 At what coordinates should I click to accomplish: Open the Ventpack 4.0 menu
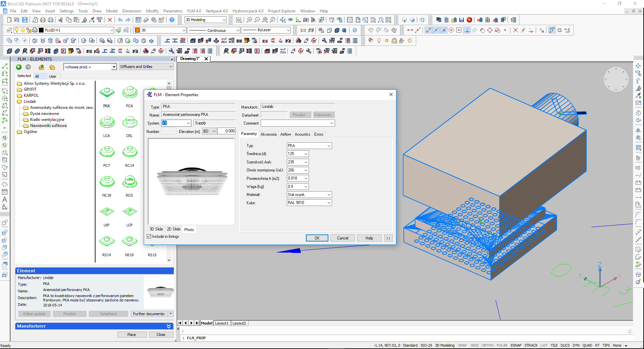coord(216,11)
